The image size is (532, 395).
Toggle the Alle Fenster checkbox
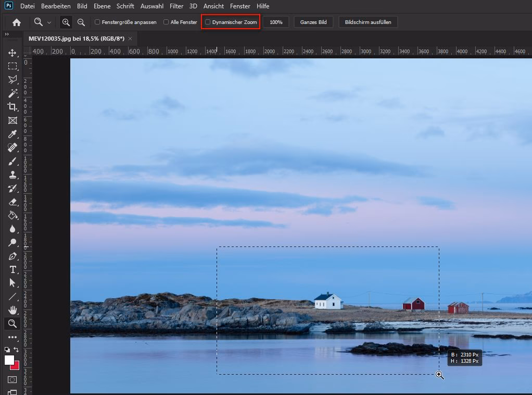tap(166, 22)
